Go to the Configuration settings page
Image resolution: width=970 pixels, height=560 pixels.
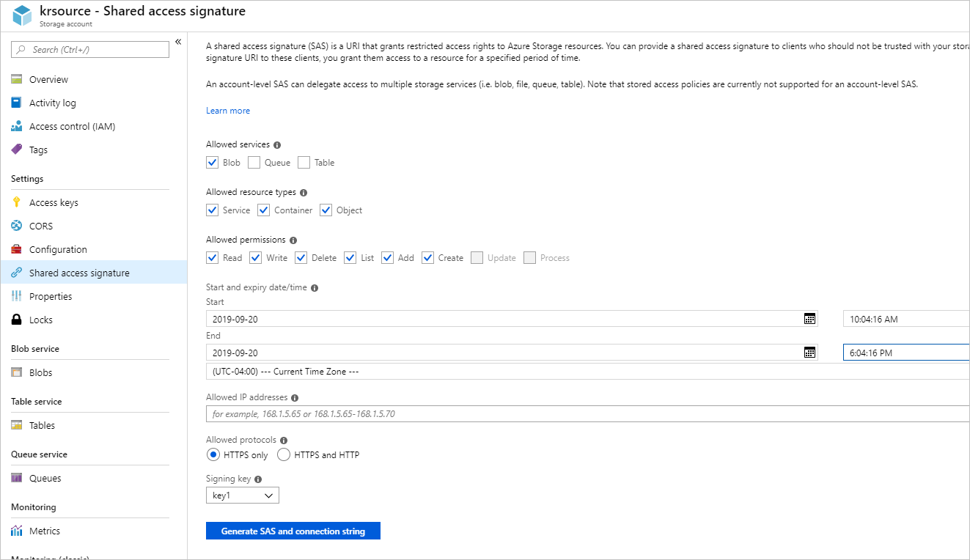[x=57, y=248]
